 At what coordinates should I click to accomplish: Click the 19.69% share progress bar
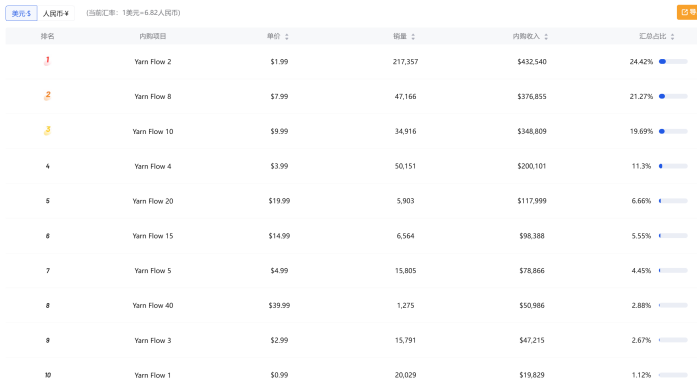click(x=673, y=132)
